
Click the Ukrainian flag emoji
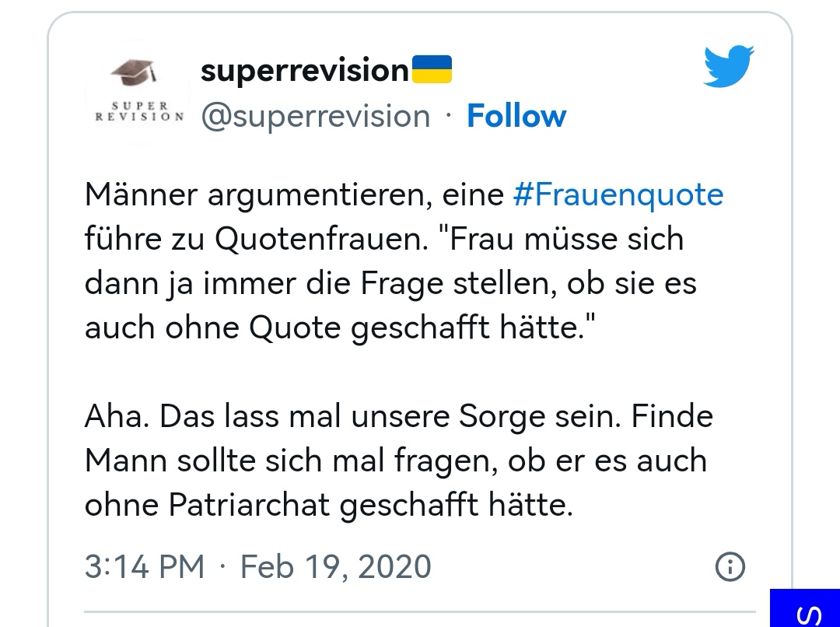point(431,71)
